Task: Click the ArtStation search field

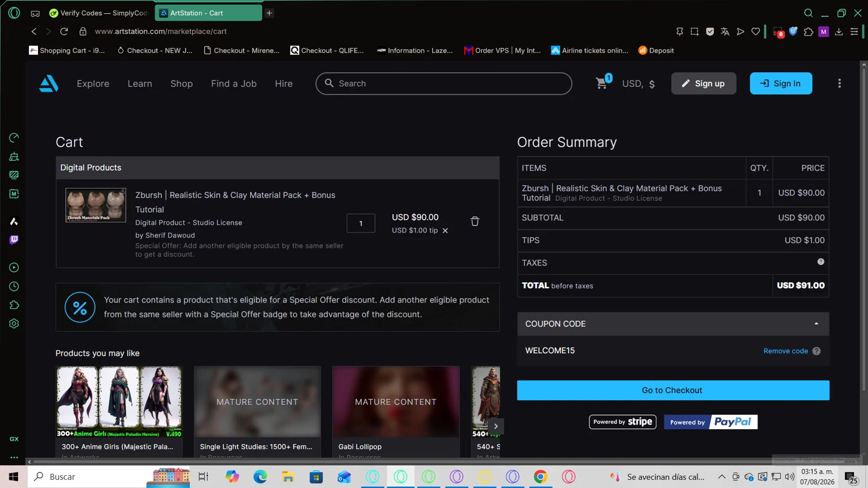Action: pos(444,83)
